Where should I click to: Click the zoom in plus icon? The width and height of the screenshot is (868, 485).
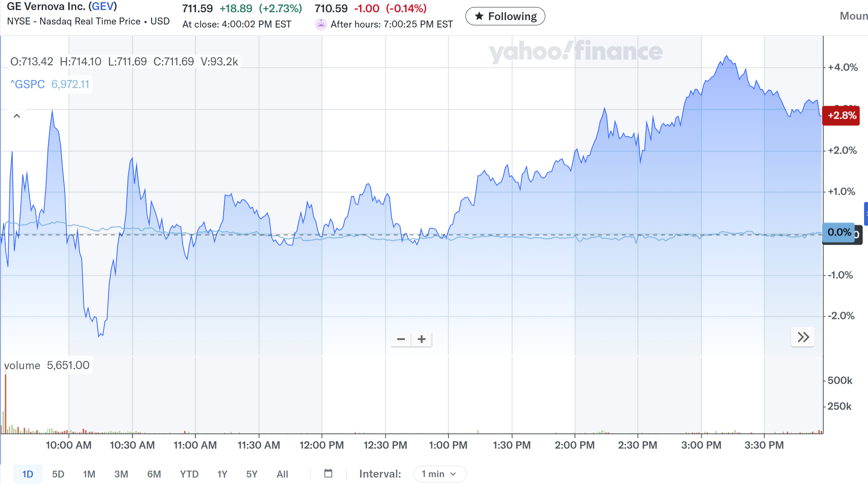pyautogui.click(x=421, y=339)
